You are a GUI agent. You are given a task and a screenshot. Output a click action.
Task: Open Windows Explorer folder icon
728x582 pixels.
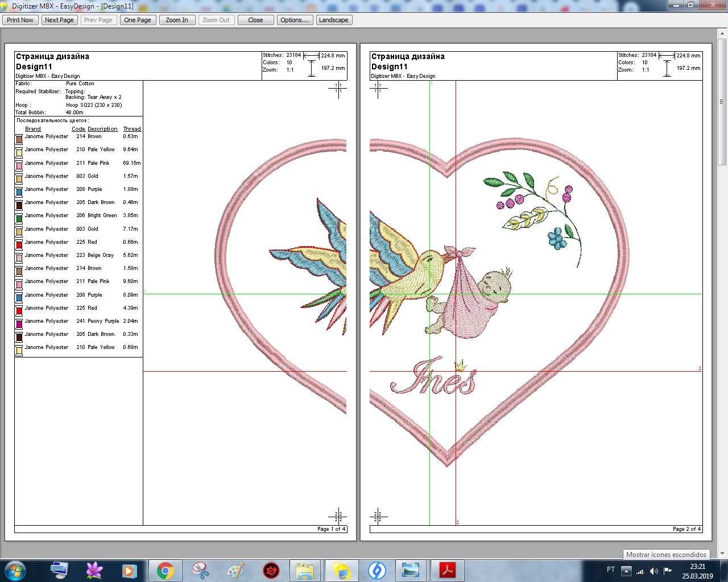click(x=305, y=570)
